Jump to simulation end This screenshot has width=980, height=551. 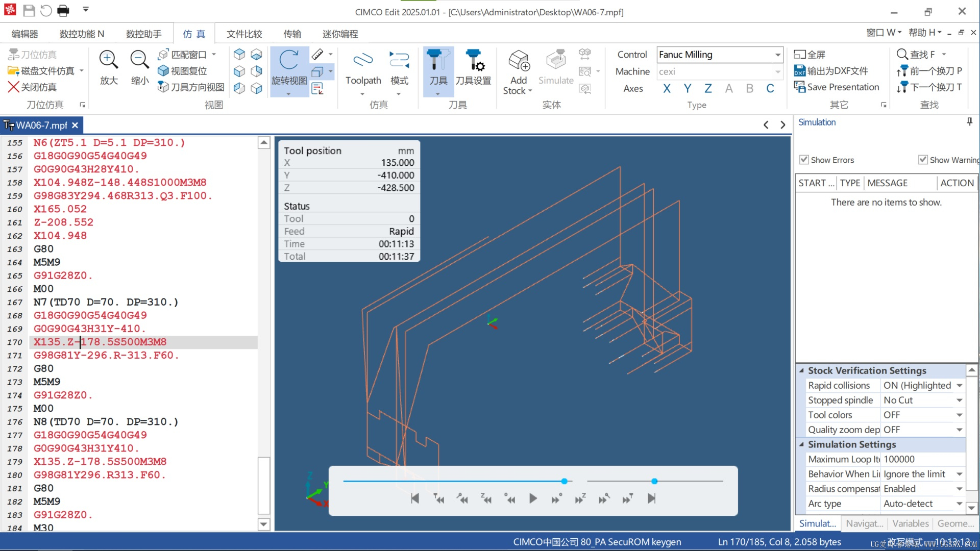pyautogui.click(x=651, y=499)
